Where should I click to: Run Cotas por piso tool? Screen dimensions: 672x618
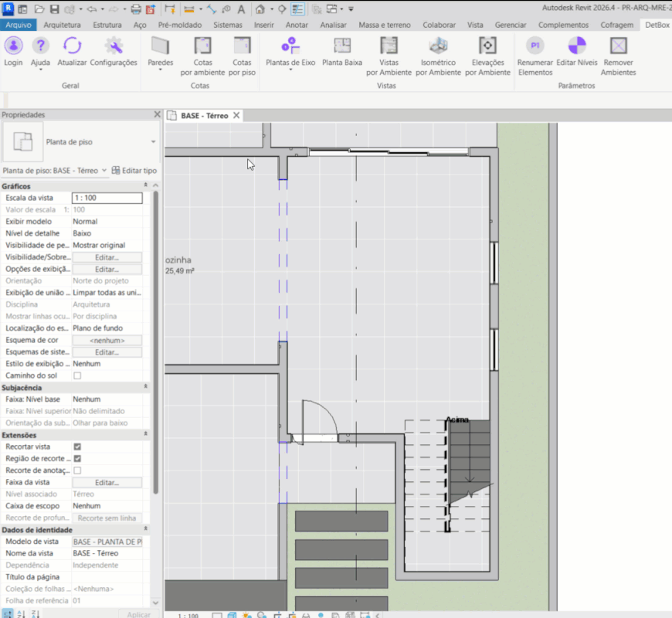tap(242, 56)
